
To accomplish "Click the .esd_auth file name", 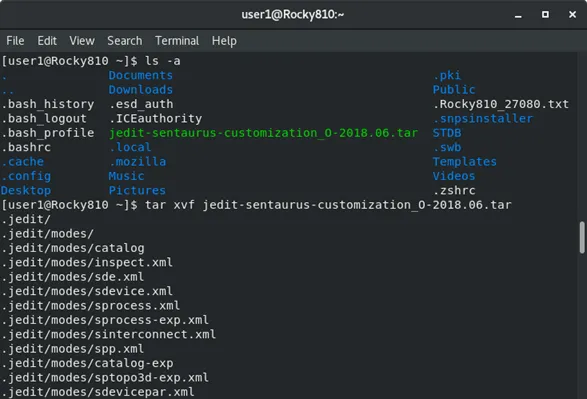I will tap(141, 104).
